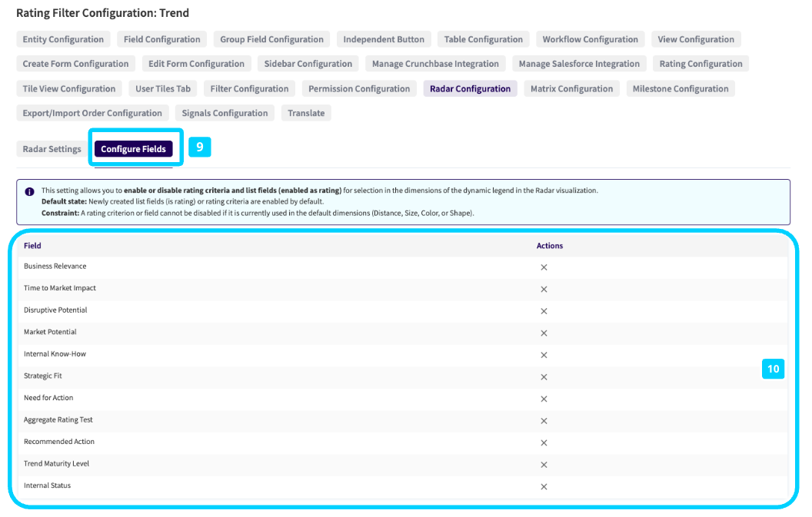This screenshot has height=517, width=812.
Task: Disable the Disruptive Potential rating criterion
Action: click(544, 311)
